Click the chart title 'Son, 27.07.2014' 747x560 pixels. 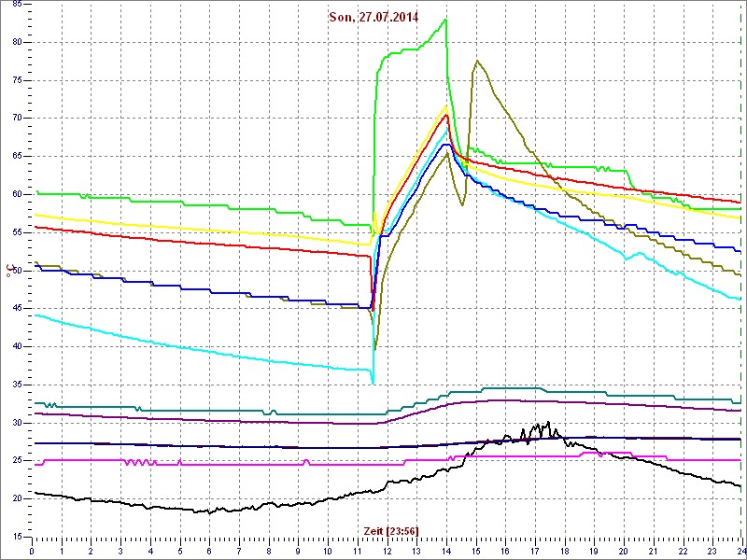click(373, 18)
